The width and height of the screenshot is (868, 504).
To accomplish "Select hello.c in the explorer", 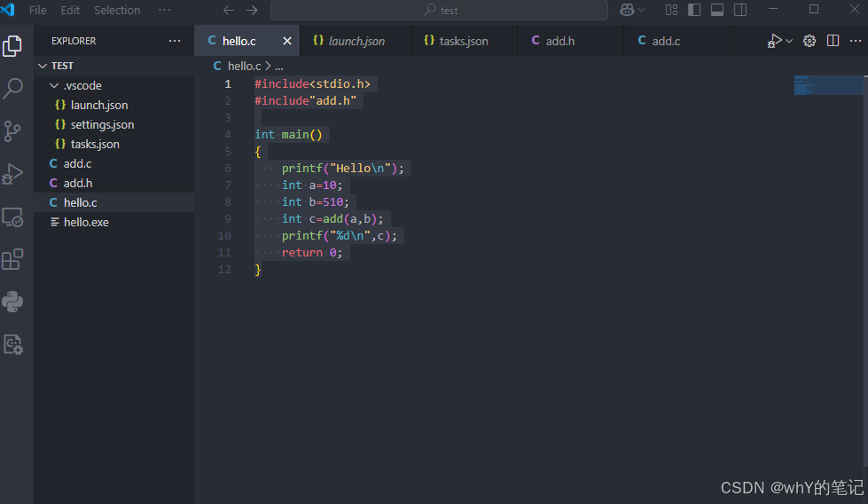I will (114, 202).
